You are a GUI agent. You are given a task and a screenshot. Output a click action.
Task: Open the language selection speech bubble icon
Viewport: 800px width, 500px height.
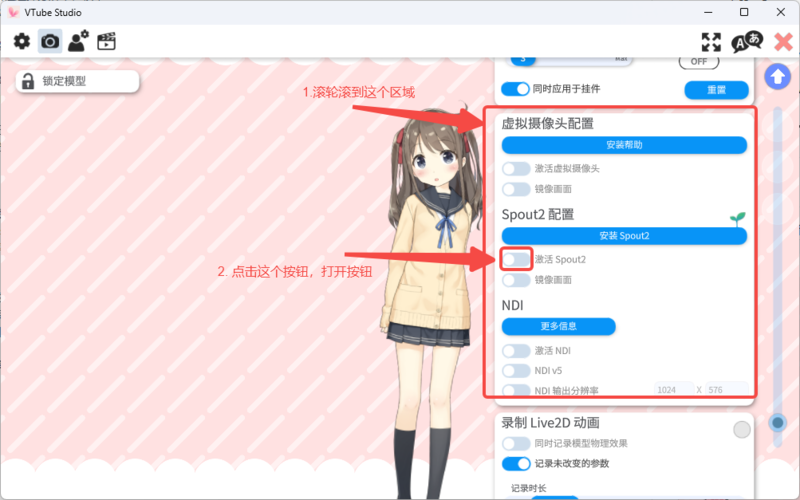(x=747, y=42)
